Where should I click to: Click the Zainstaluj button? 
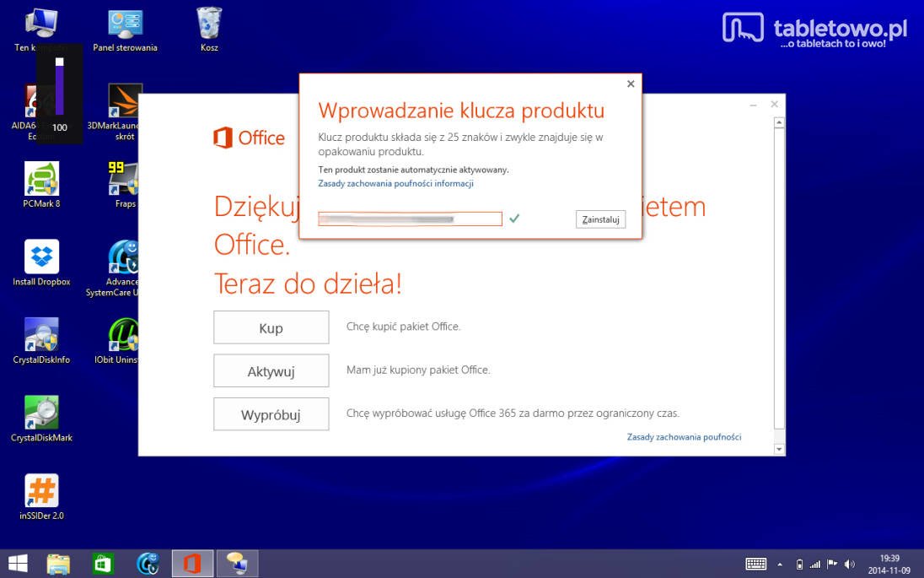600,219
